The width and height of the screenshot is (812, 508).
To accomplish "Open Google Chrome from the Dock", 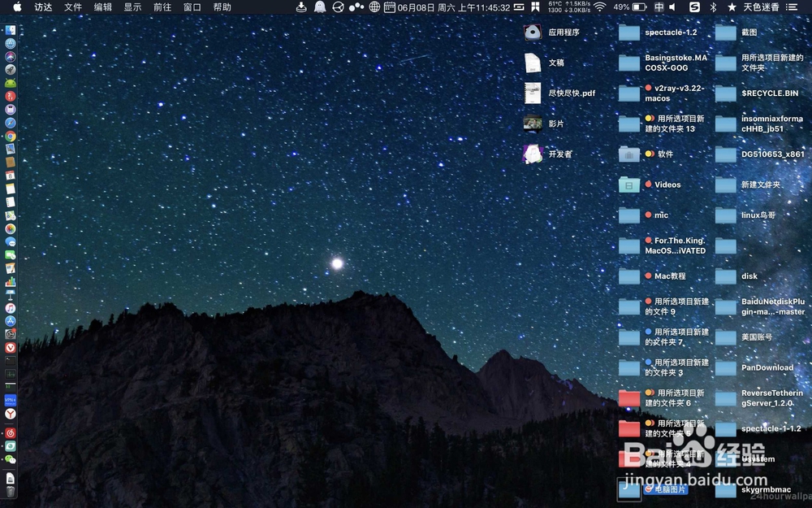I will [11, 137].
